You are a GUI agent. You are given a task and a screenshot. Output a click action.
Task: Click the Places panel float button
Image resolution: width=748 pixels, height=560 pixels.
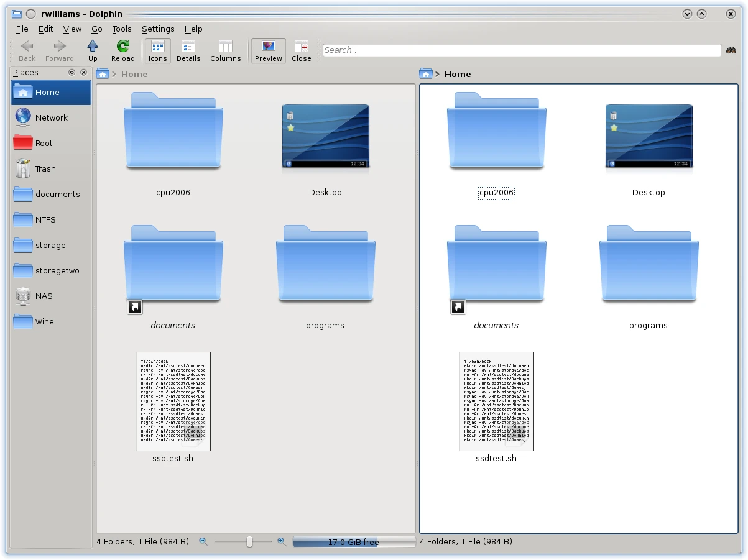click(72, 72)
